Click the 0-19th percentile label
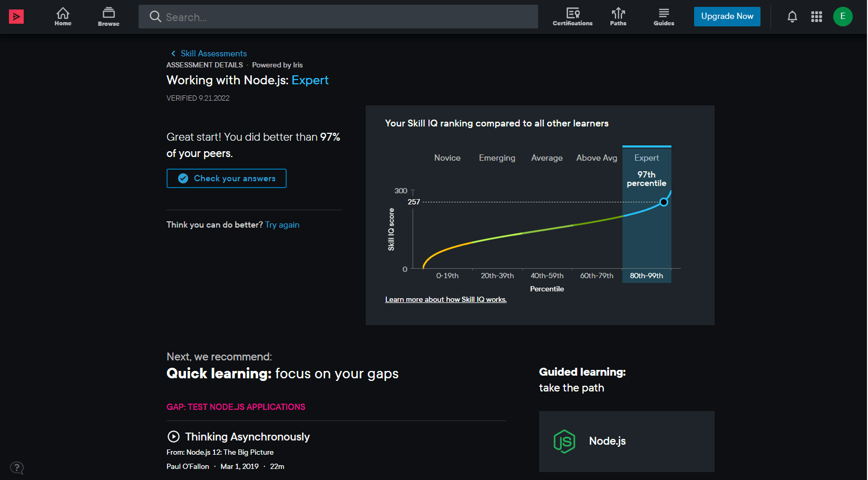 tap(447, 276)
